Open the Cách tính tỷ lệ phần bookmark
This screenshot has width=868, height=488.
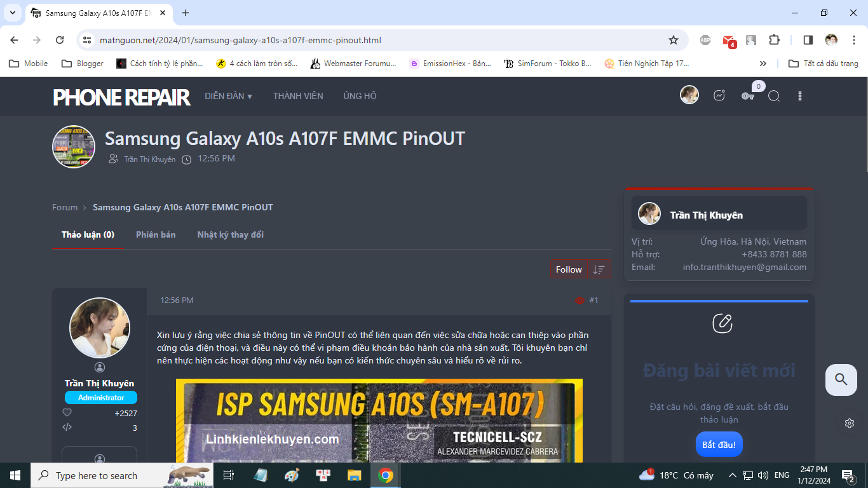click(160, 64)
